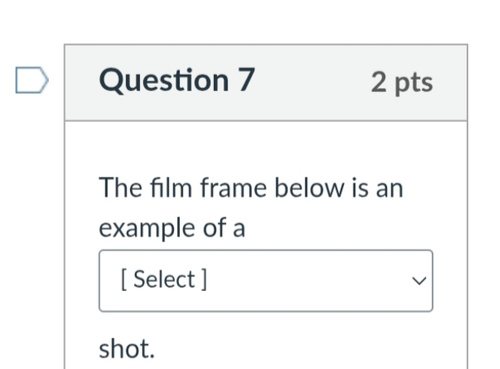Click white space of the question body
Viewport: 500px width, 369px height.
coord(266,148)
